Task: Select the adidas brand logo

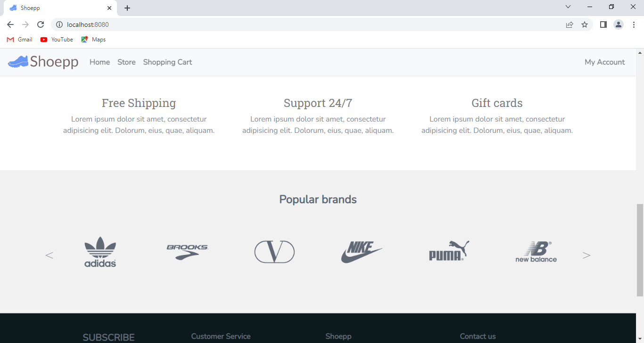Action: [x=100, y=251]
